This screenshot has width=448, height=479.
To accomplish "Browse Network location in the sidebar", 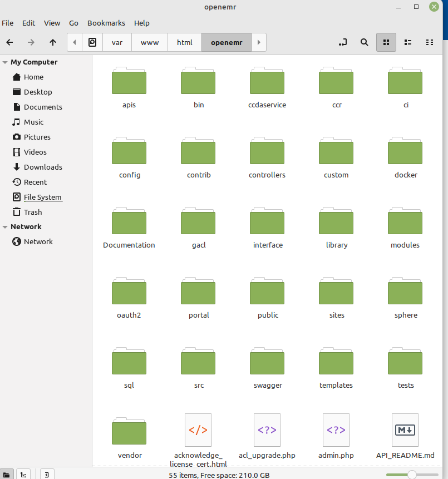I will point(46,241).
